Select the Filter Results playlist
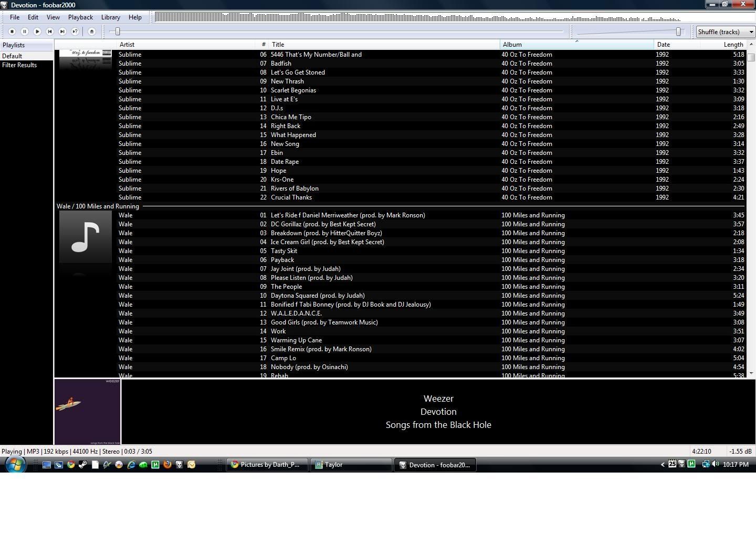This screenshot has width=756, height=545. (26, 65)
